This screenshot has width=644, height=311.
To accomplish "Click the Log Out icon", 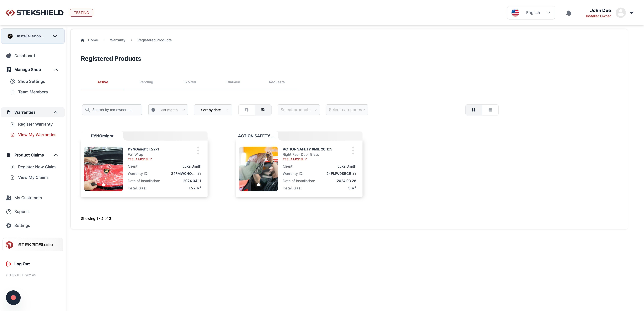I will (9, 264).
